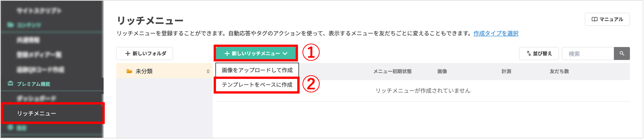Follow the 作成タイプを選択 link
Screen dimensions: 644x139
[x=496, y=33]
